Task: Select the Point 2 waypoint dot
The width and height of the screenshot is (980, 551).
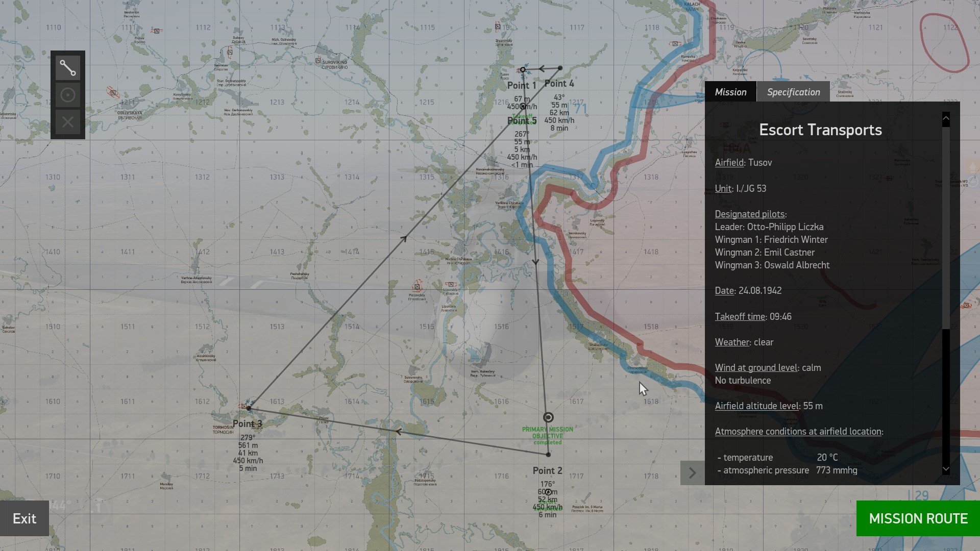Action: 548,455
